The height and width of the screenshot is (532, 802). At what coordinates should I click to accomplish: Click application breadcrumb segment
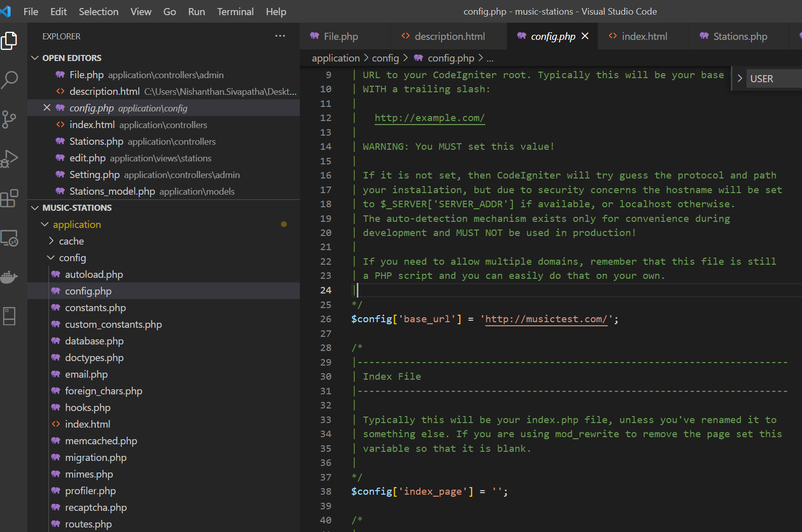336,58
